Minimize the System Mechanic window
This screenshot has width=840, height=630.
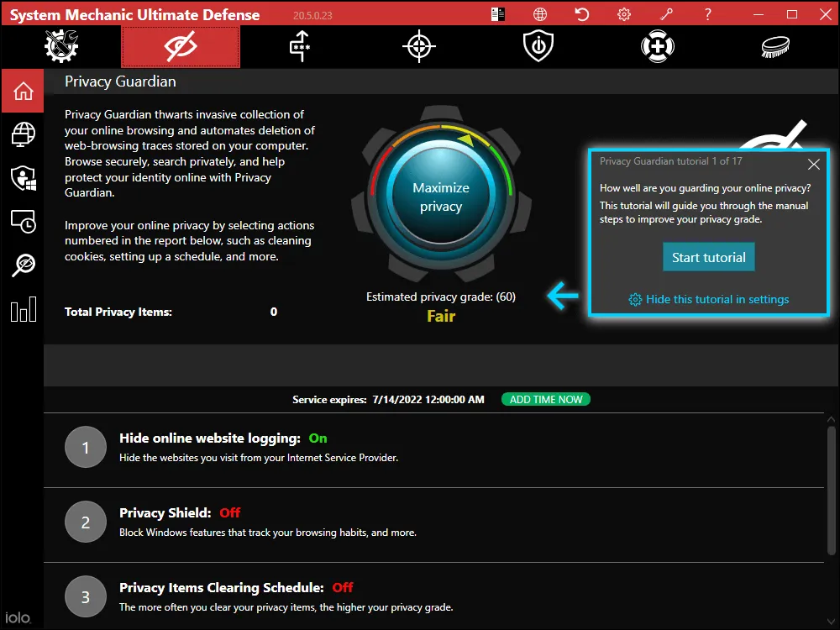pos(758,14)
